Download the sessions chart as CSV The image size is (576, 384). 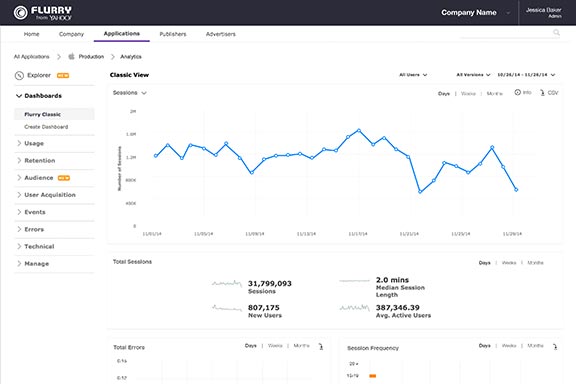(x=549, y=93)
